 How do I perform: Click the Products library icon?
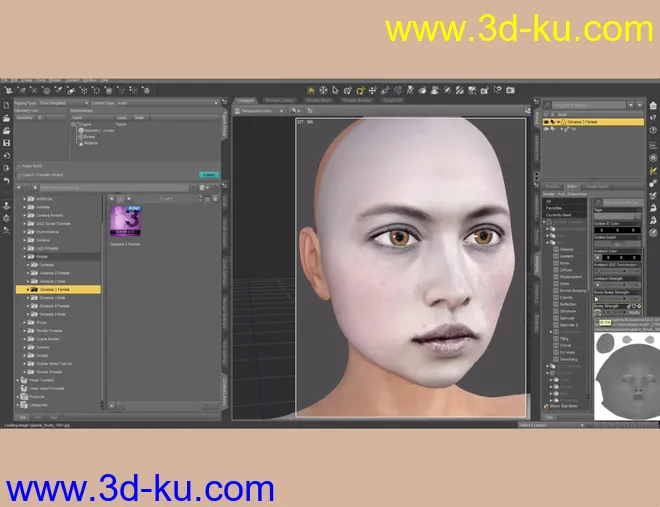pos(24,396)
